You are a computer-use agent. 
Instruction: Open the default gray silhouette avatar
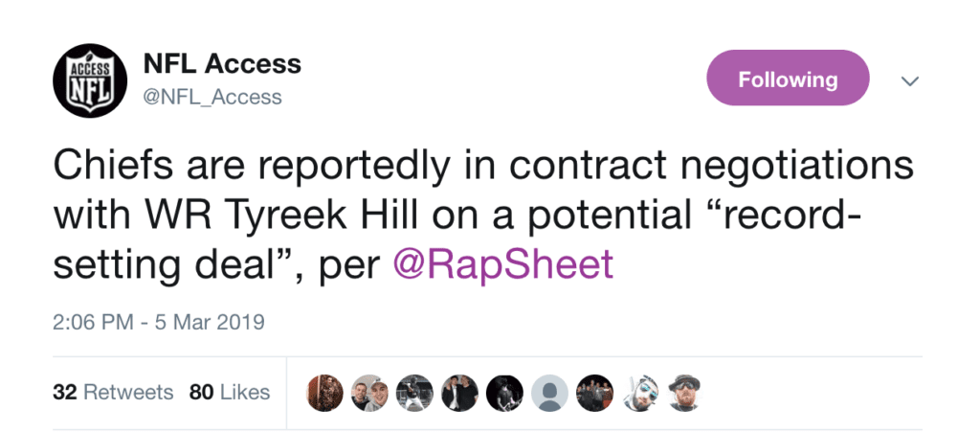point(549,393)
